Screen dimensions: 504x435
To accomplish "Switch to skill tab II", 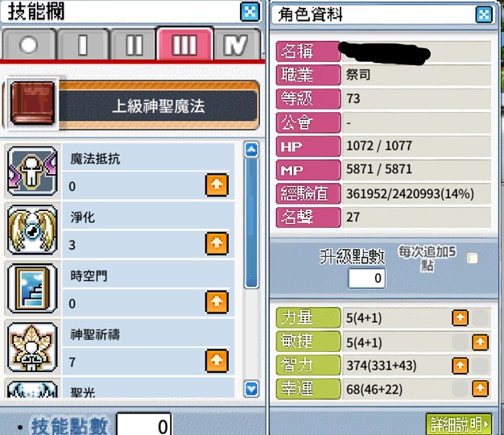I will 134,44.
